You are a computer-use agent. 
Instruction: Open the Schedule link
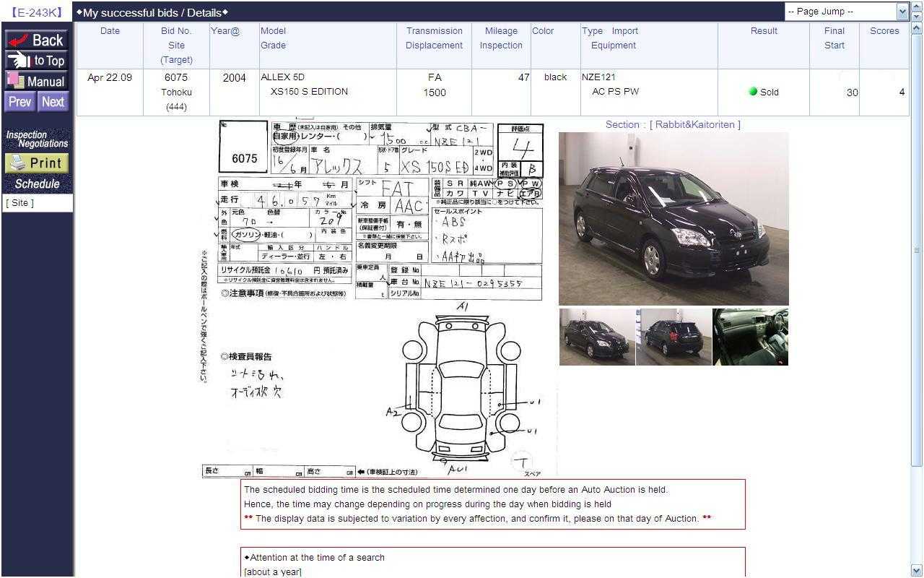pyautogui.click(x=37, y=184)
